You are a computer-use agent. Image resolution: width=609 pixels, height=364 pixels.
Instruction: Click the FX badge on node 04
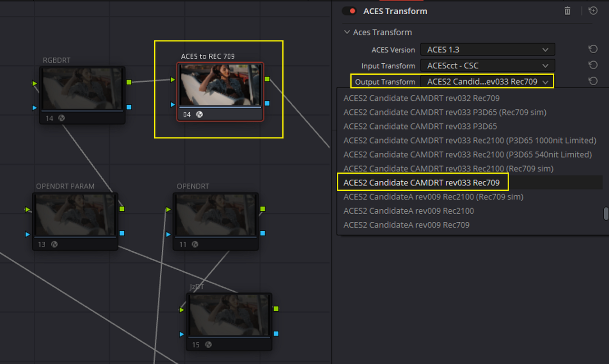199,114
